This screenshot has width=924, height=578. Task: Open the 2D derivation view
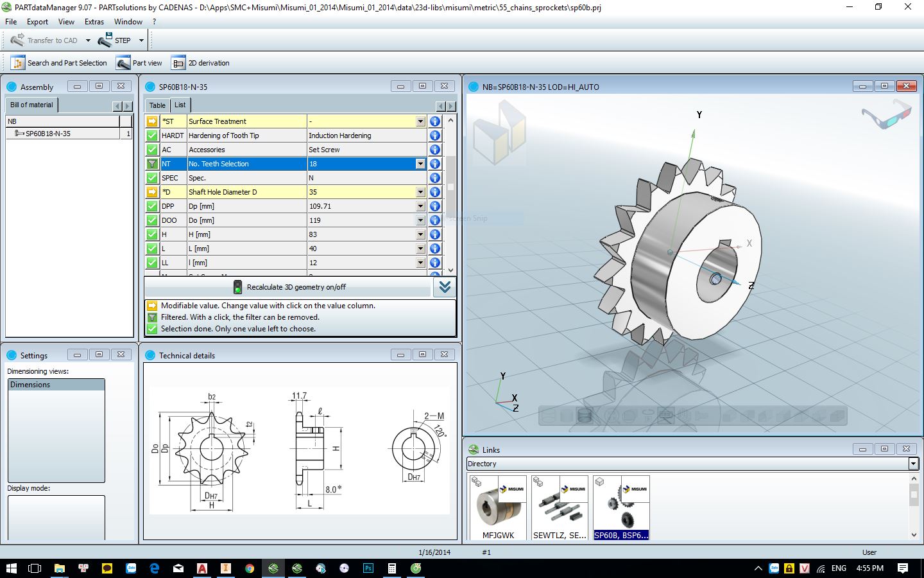(200, 63)
